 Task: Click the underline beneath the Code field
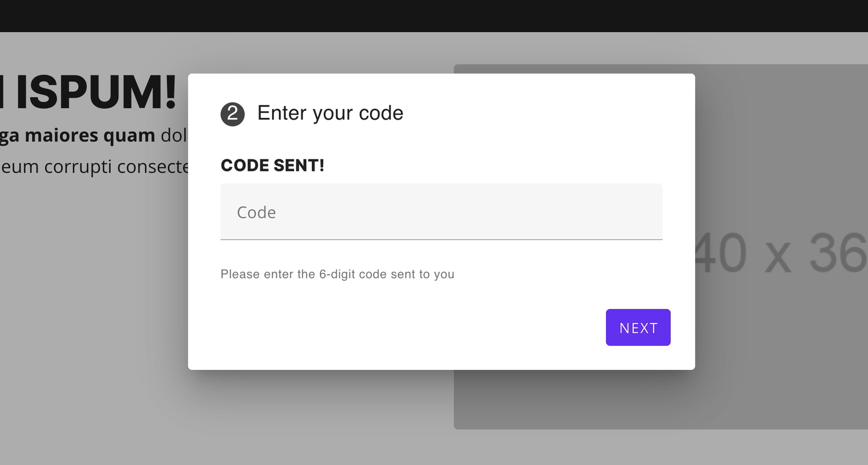click(x=441, y=239)
